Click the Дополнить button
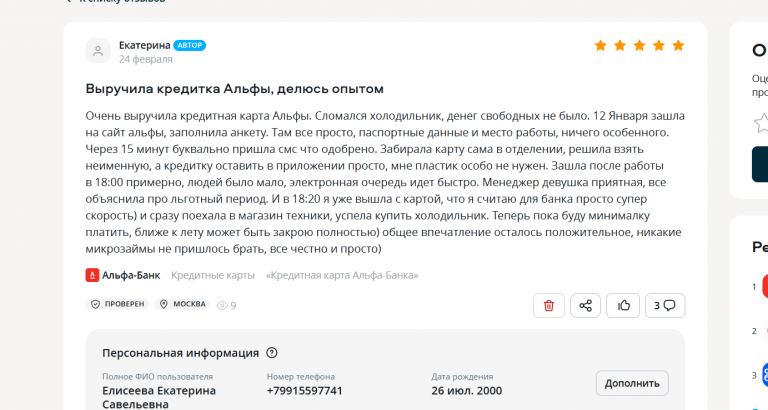This screenshot has width=768, height=410. [x=632, y=383]
